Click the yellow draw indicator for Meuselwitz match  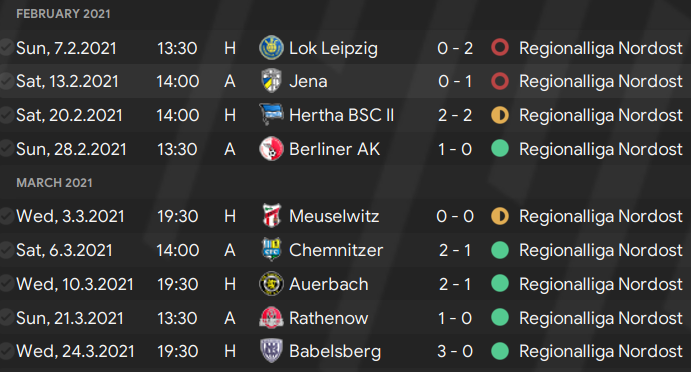click(500, 216)
